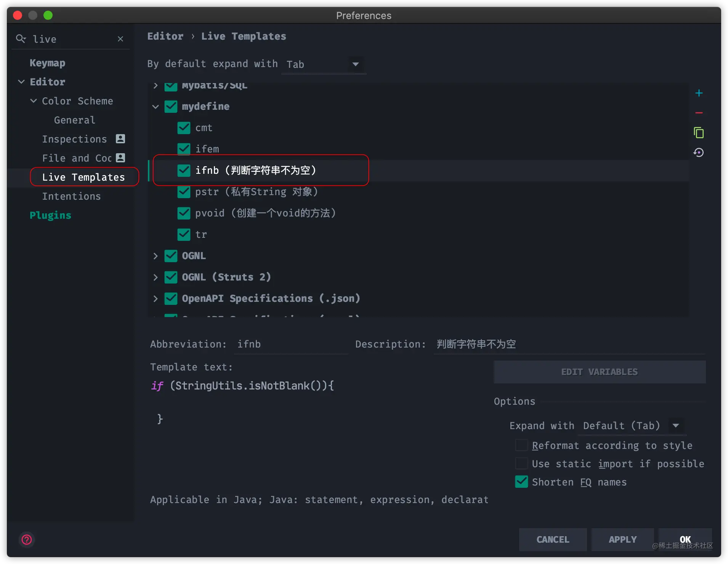Toggle the ifnb template checkbox

[184, 170]
